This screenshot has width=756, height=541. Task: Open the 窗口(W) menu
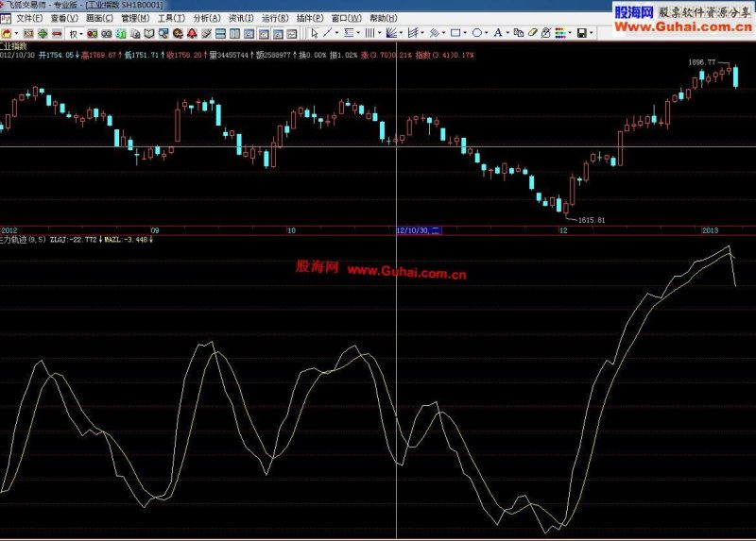coord(347,18)
